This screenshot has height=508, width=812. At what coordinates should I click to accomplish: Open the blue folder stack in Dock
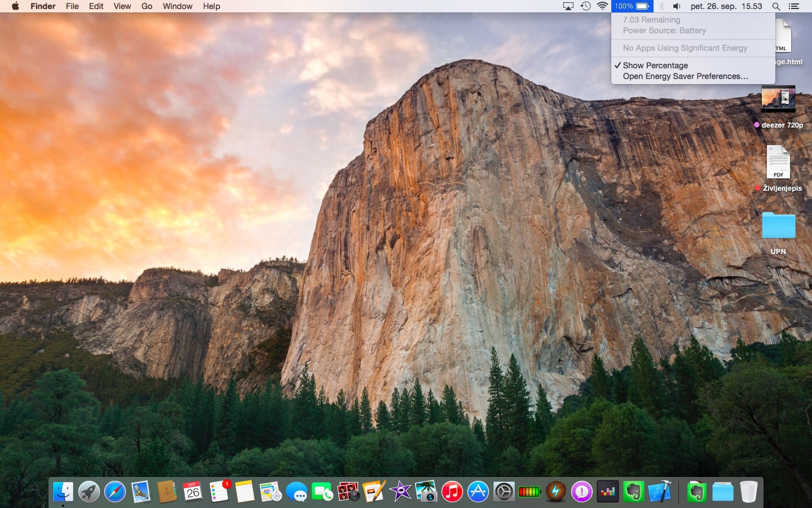[723, 492]
